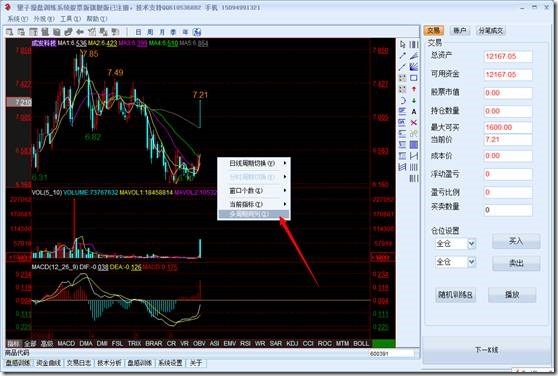Open the 交易日志 bottom tab
The image size is (558, 376).
tap(79, 363)
